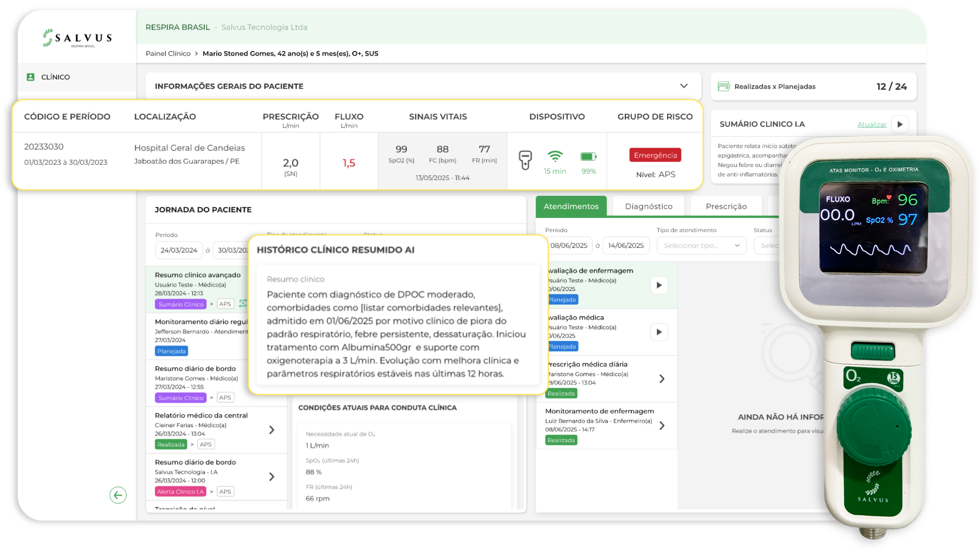Image resolution: width=980 pixels, height=551 pixels.
Task: Click Realizada tag on Monitoramento de enfermagem
Action: point(561,440)
